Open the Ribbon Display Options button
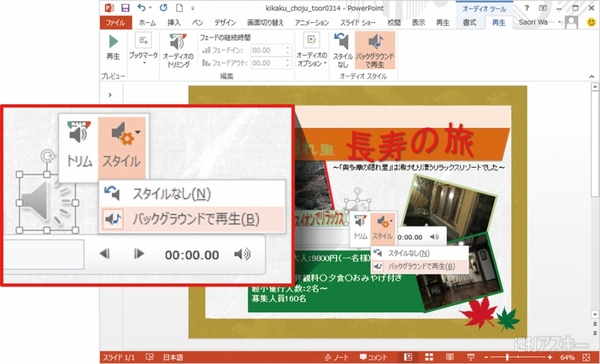 point(543,8)
